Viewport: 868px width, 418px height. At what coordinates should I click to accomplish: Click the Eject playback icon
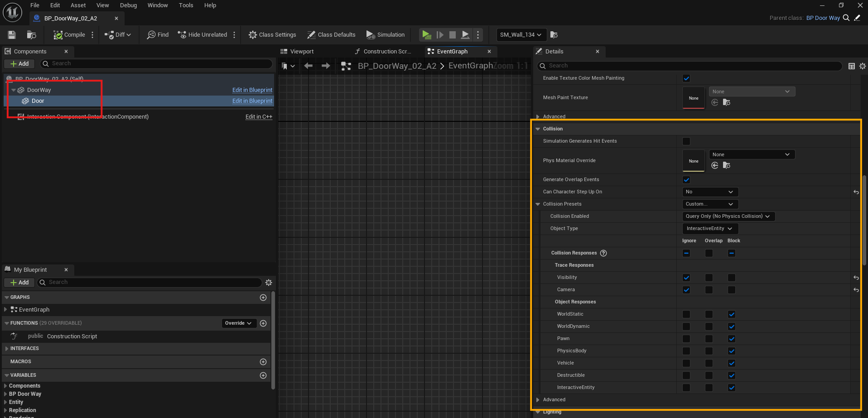click(465, 35)
